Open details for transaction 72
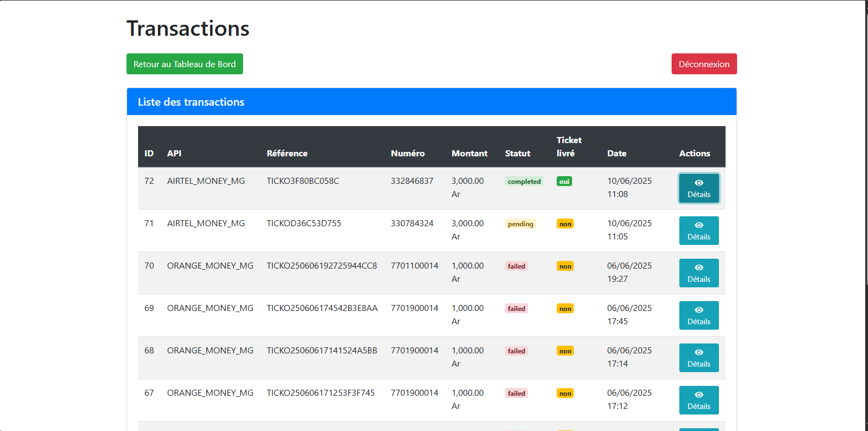Viewport: 868px width, 431px height. 699,188
